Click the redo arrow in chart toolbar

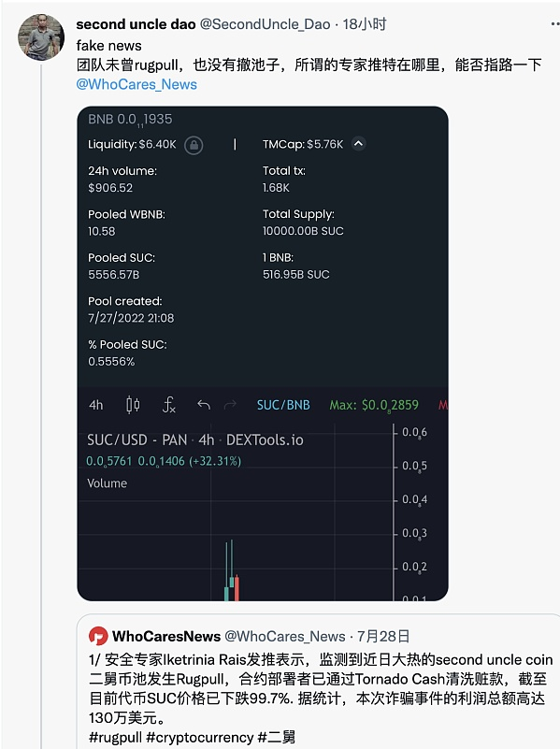(x=231, y=405)
